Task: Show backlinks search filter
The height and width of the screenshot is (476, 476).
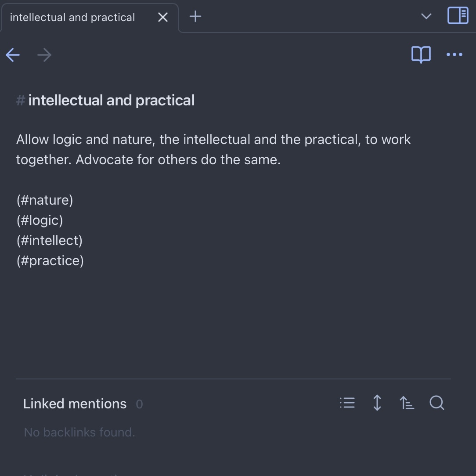Action: click(x=437, y=403)
